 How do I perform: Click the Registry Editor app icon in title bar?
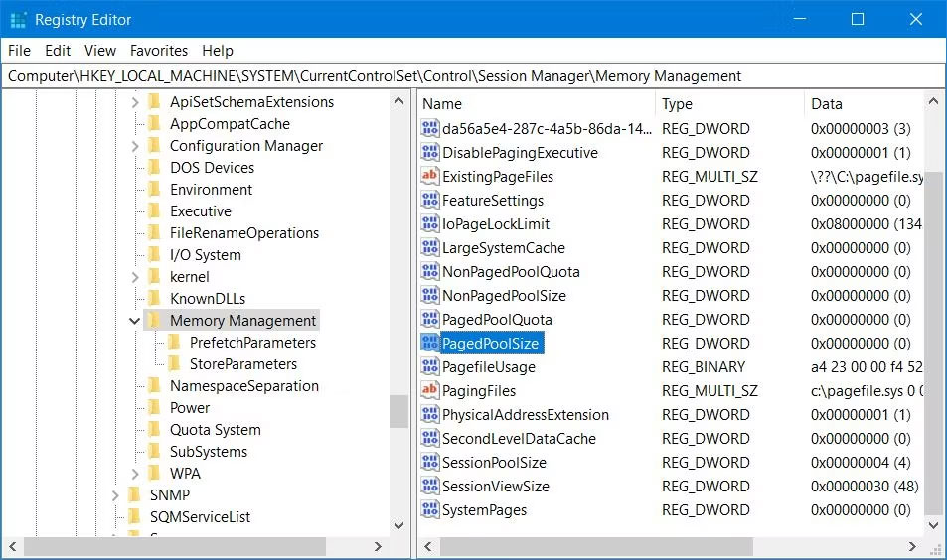(x=18, y=20)
